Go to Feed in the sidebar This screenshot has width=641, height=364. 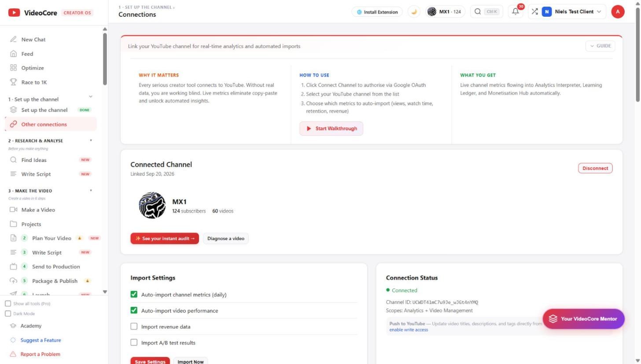(27, 54)
